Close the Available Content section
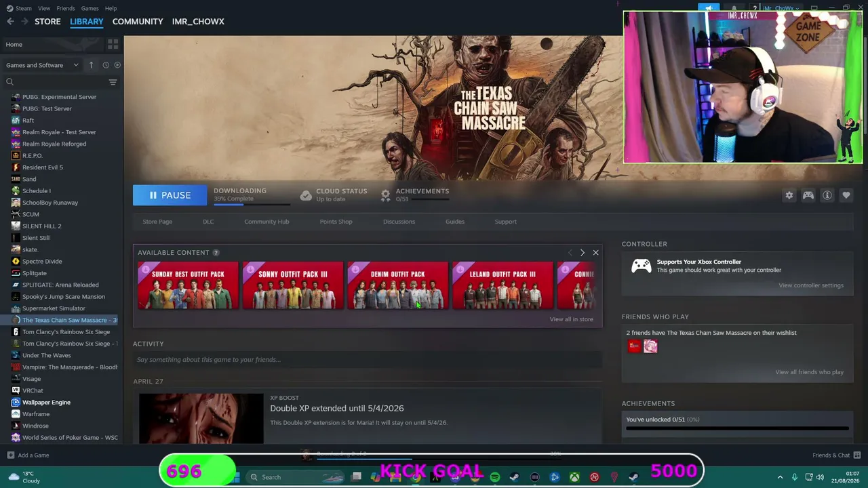 pyautogui.click(x=595, y=253)
